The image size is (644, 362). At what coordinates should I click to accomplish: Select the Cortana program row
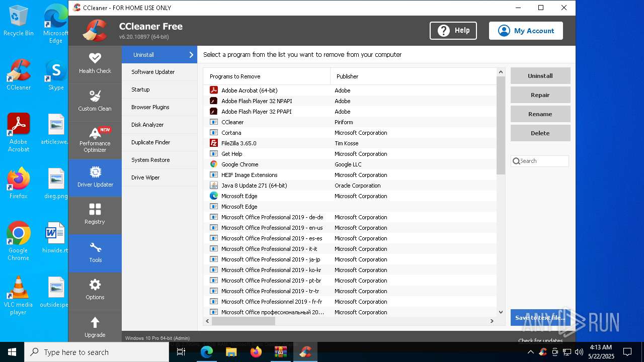tap(350, 133)
